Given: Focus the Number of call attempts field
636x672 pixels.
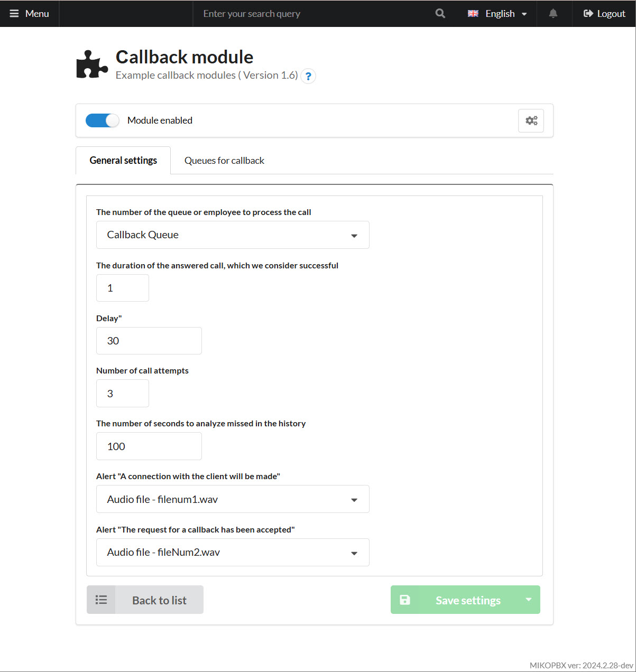Looking at the screenshot, I should tap(123, 394).
